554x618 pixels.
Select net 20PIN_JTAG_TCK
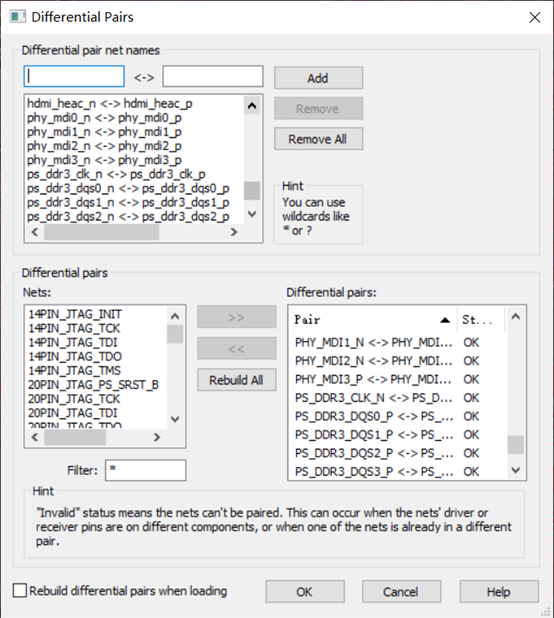[97, 399]
